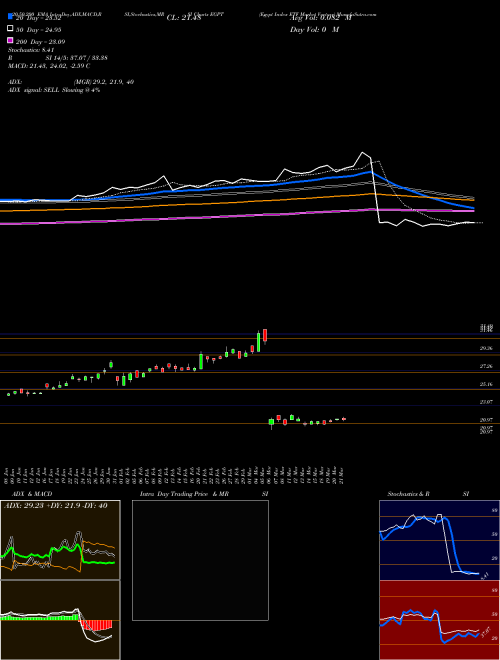Click the 'MACD: 21.48, 24.02, -2.59 C' line
This screenshot has width=500, height=660.
click(x=49, y=66)
